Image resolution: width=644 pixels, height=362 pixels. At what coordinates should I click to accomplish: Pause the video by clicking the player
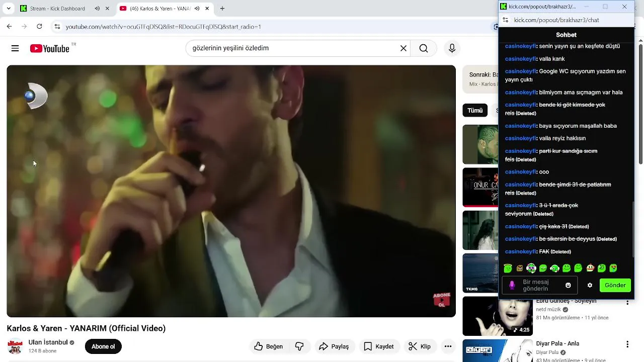[231, 191]
